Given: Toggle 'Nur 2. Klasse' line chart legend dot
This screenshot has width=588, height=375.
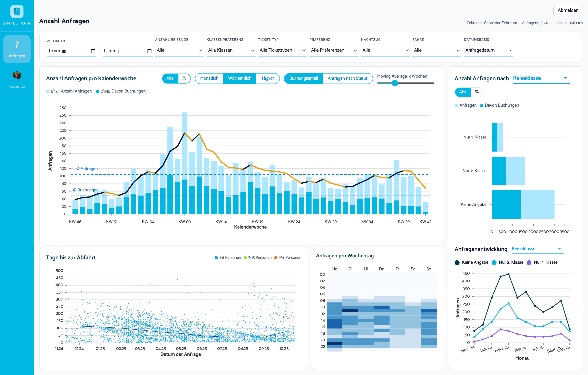Looking at the screenshot, I should coord(494,263).
